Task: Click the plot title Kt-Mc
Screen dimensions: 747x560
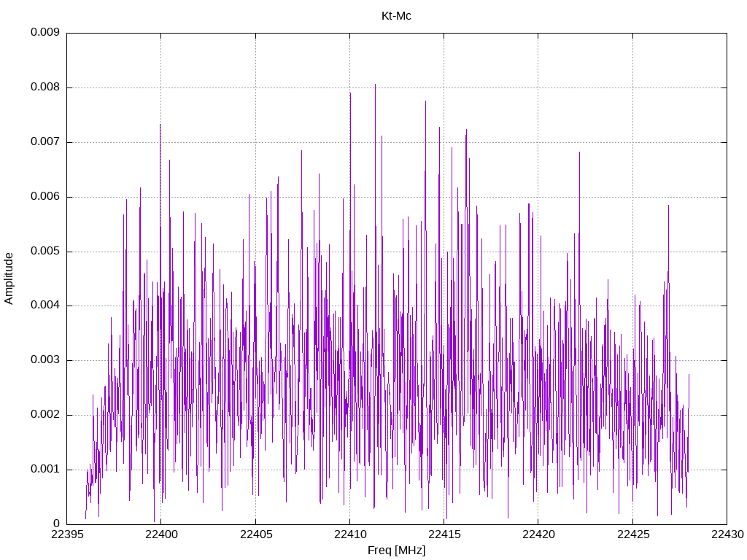Action: coord(396,16)
